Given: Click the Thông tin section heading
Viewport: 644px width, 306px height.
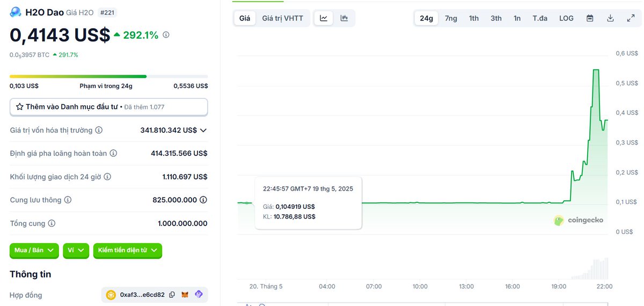Looking at the screenshot, I should pyautogui.click(x=31, y=274).
